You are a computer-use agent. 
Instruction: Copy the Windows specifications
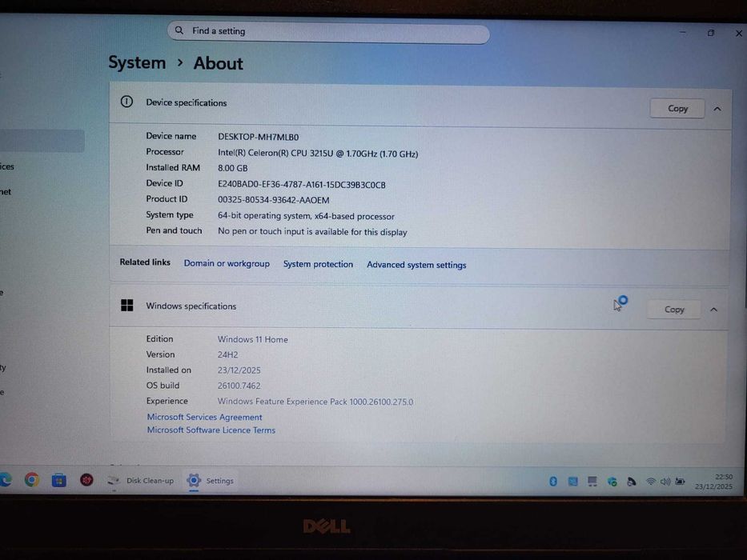(x=673, y=310)
